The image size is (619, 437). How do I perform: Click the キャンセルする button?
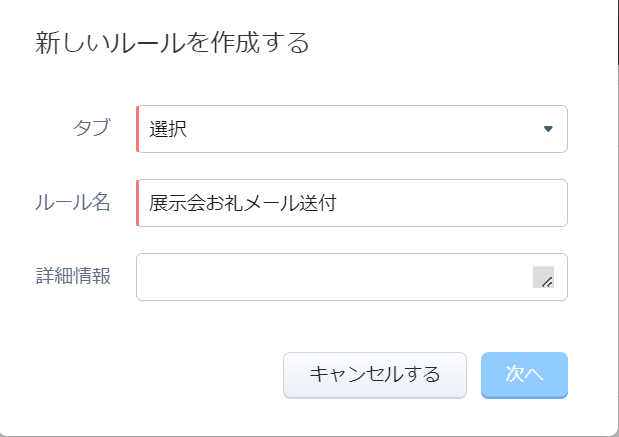point(375,375)
